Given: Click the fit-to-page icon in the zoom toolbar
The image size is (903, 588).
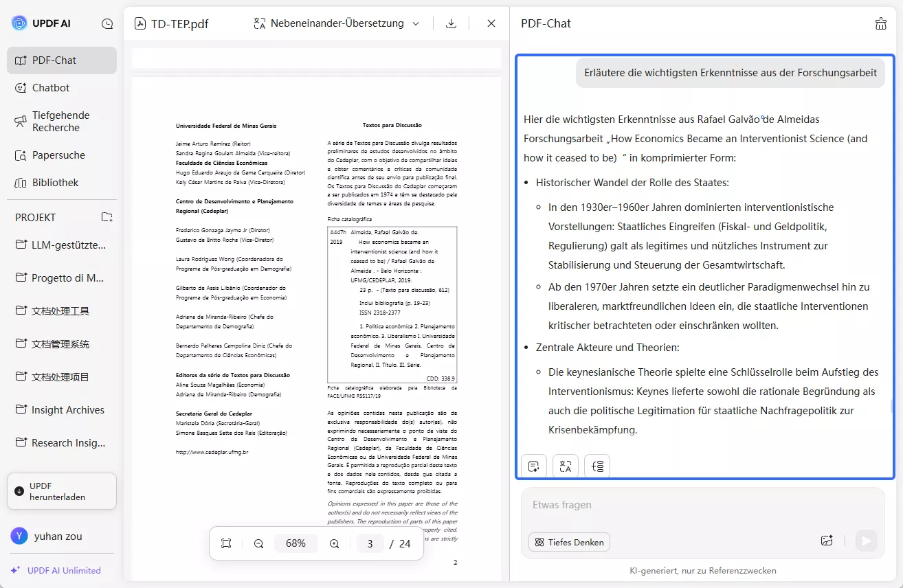Looking at the screenshot, I should pyautogui.click(x=225, y=543).
